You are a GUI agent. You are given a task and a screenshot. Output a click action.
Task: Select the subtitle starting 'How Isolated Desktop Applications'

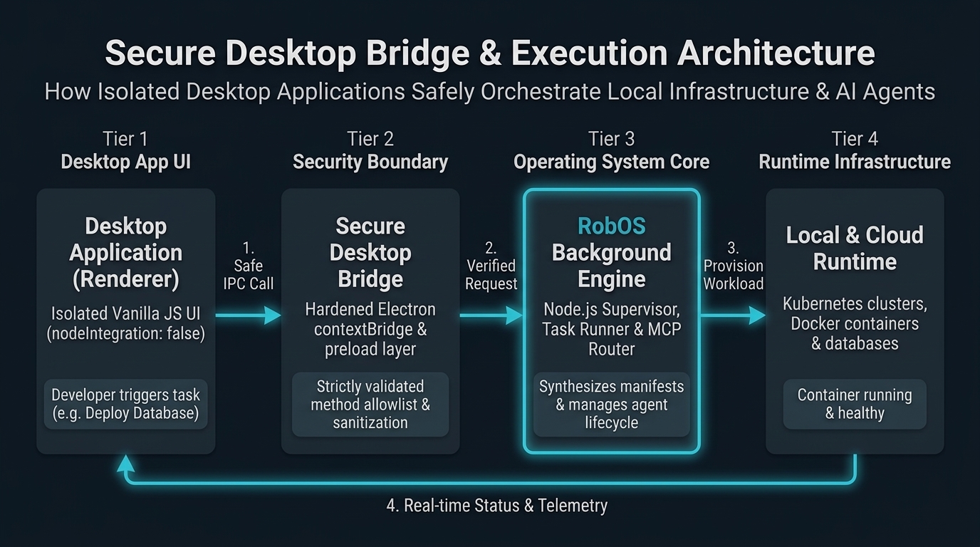click(490, 92)
